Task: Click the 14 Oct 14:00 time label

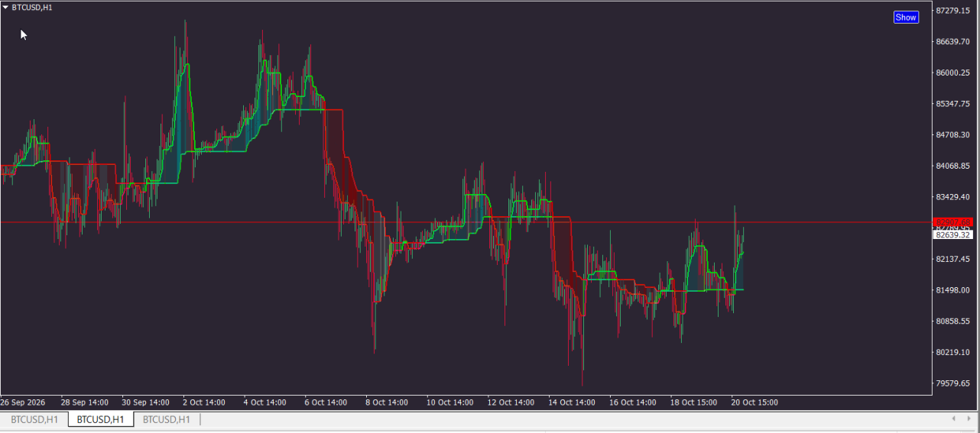Action: pos(572,402)
